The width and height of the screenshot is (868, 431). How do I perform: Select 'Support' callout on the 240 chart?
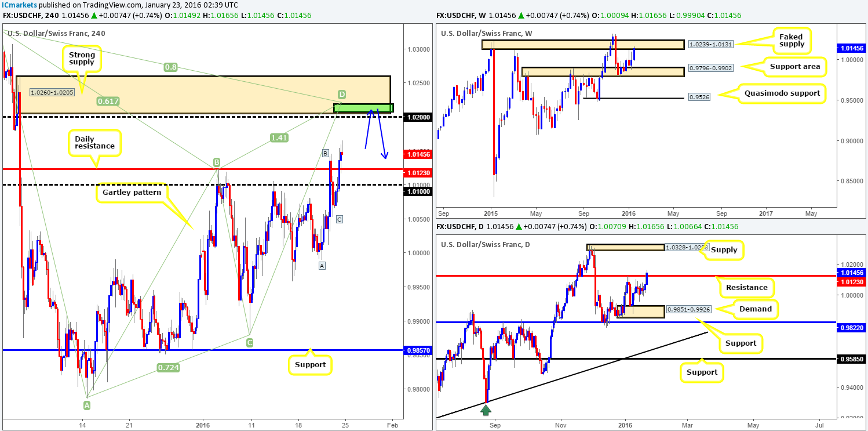(309, 365)
